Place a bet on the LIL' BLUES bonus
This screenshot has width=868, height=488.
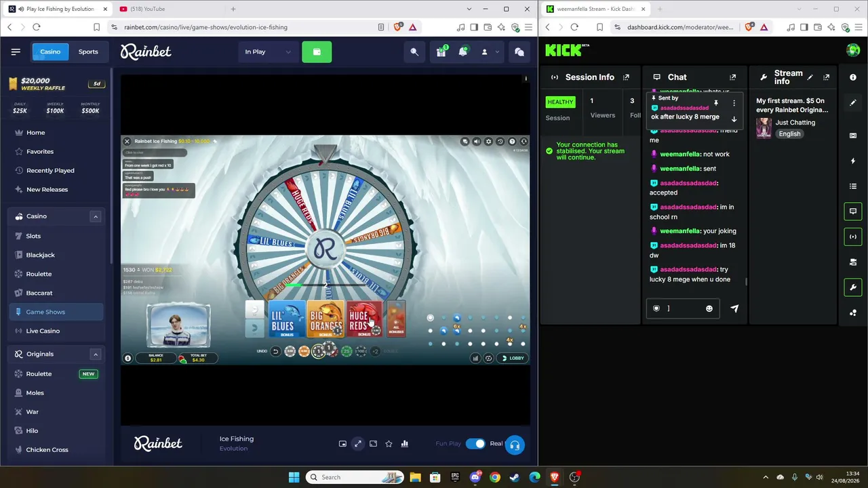[x=287, y=319]
